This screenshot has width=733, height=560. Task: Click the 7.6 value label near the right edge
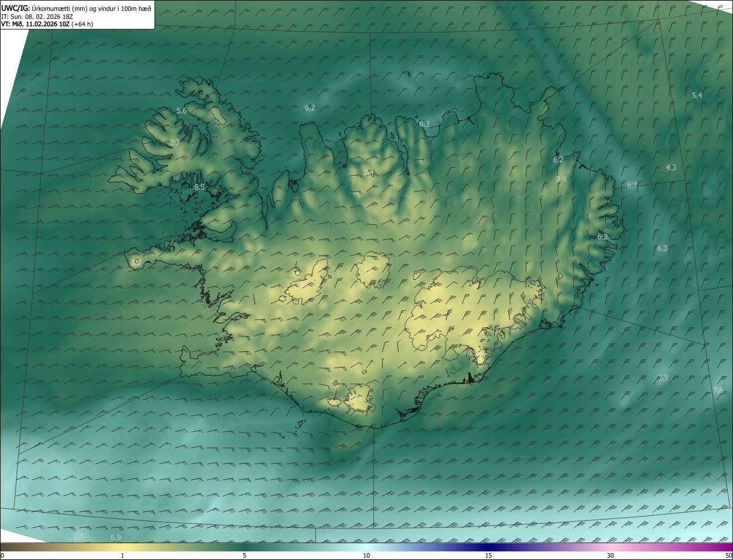(718, 390)
